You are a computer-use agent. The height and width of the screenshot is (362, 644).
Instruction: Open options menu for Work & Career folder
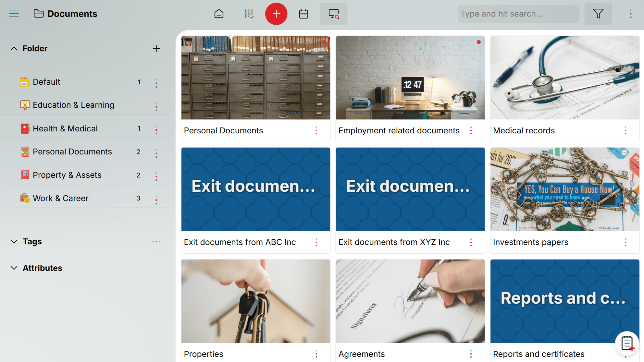pyautogui.click(x=156, y=199)
